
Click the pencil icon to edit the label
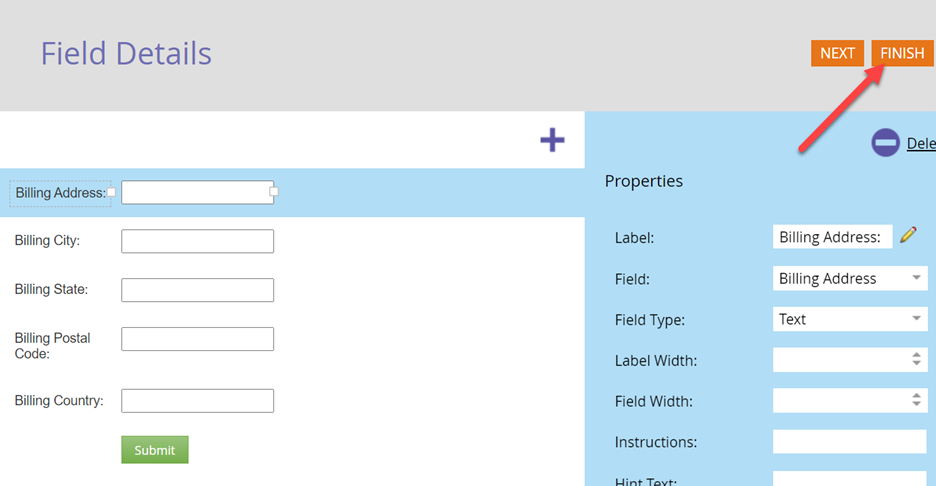(909, 235)
